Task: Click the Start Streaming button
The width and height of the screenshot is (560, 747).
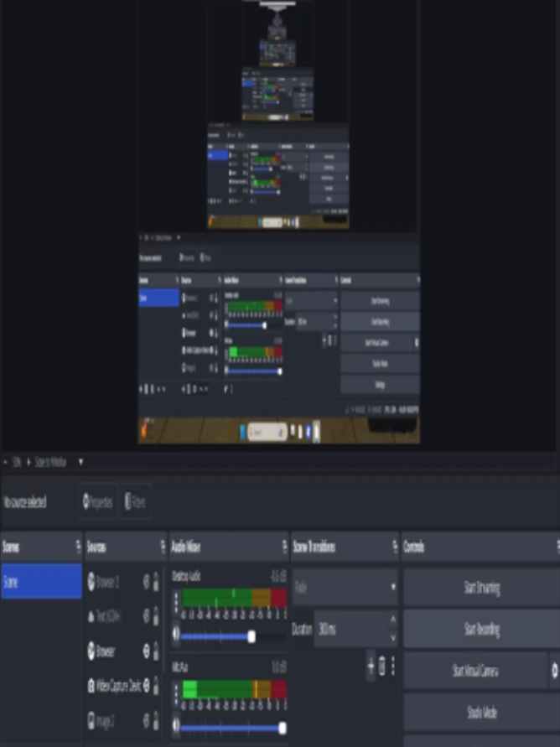Action: pos(482,587)
